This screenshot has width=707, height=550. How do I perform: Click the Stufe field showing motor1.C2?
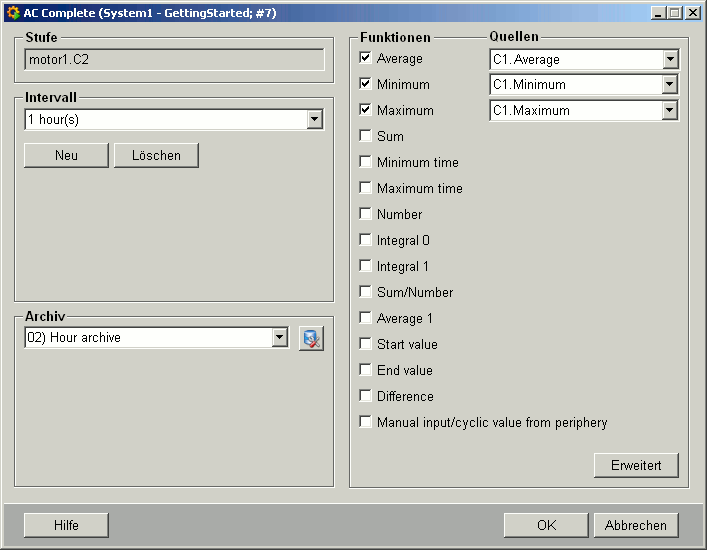pyautogui.click(x=174, y=60)
